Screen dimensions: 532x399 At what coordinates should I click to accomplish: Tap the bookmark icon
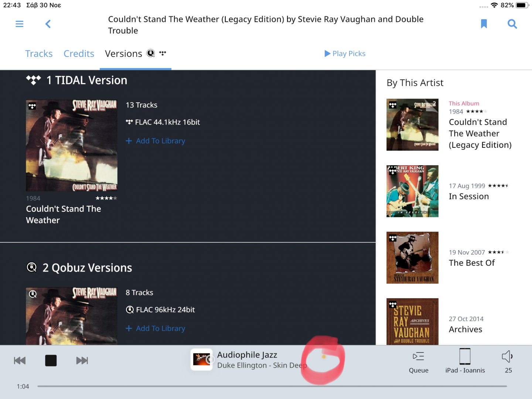pos(484,24)
